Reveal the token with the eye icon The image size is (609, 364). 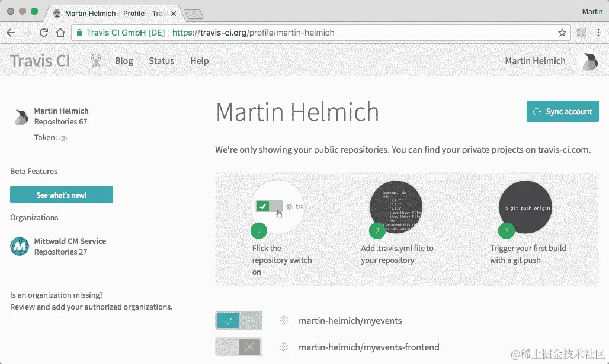(63, 138)
